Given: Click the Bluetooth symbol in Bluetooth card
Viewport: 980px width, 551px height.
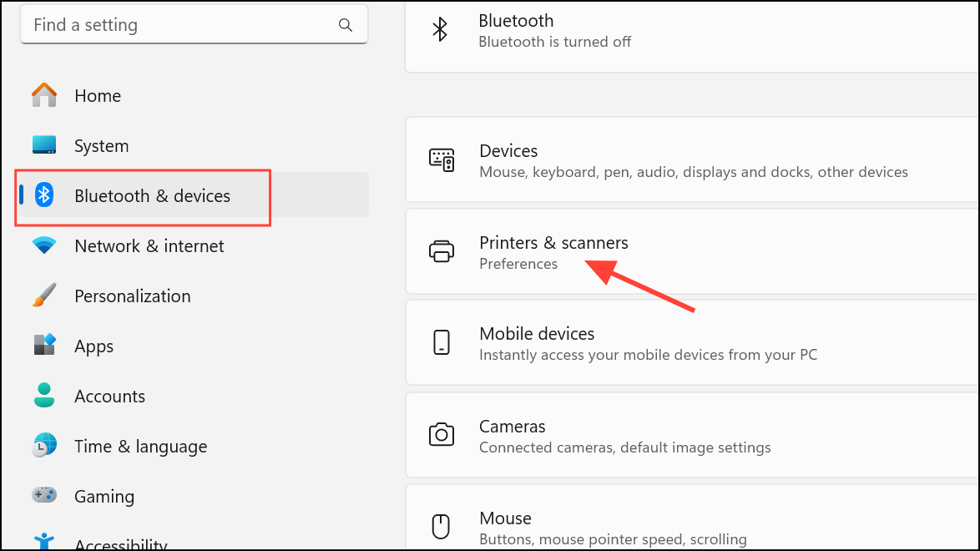Looking at the screenshot, I should click(440, 29).
